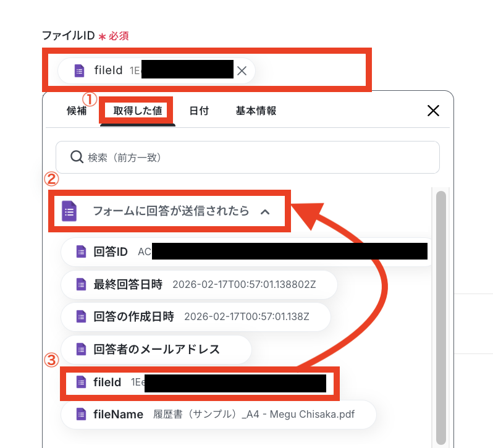Click the search magnifier icon
493x448 pixels.
click(x=77, y=157)
